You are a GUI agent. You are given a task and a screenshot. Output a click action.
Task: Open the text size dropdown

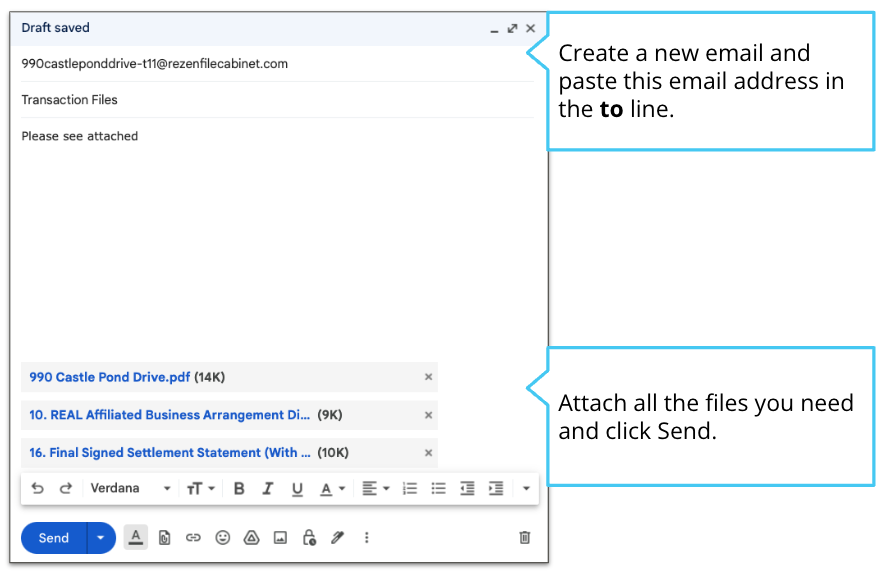tap(201, 488)
